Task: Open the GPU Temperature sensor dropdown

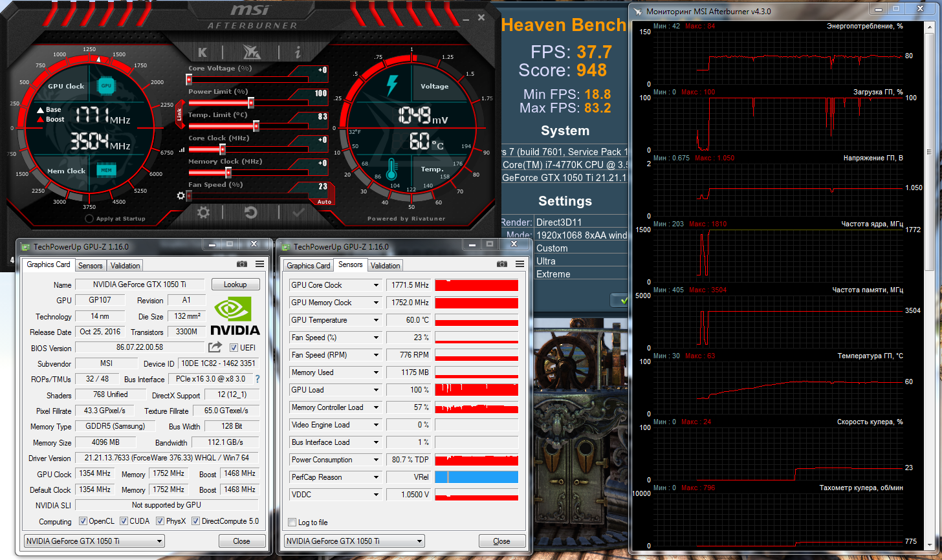Action: pos(375,320)
